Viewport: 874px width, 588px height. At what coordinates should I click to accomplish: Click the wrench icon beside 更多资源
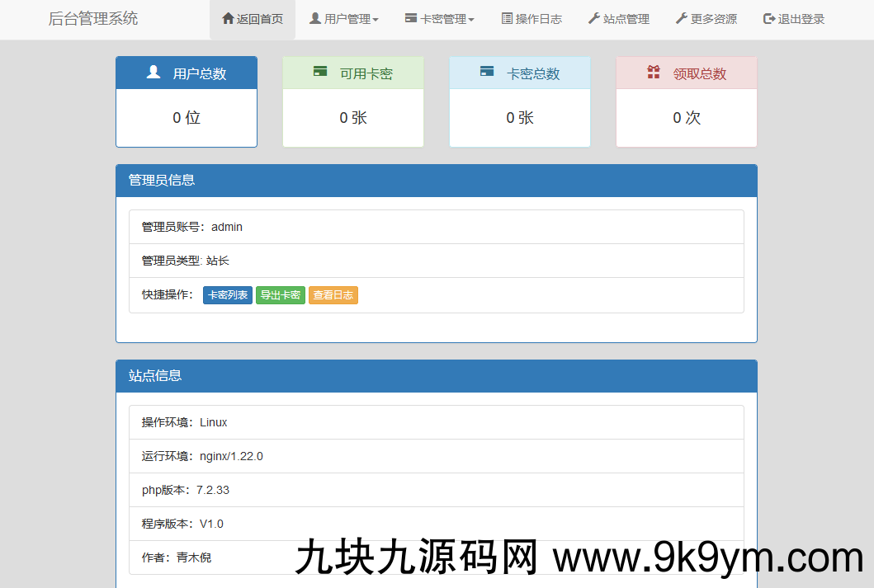tap(681, 19)
